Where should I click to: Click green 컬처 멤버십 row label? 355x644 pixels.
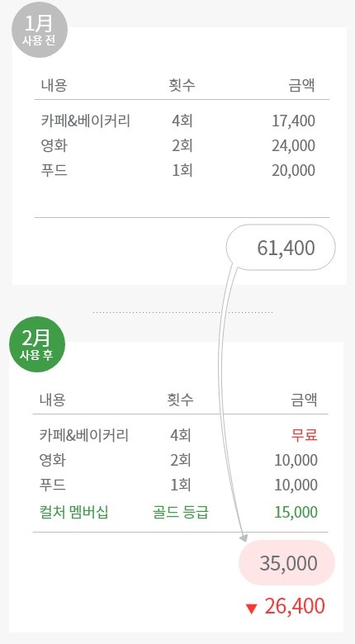[x=74, y=512]
